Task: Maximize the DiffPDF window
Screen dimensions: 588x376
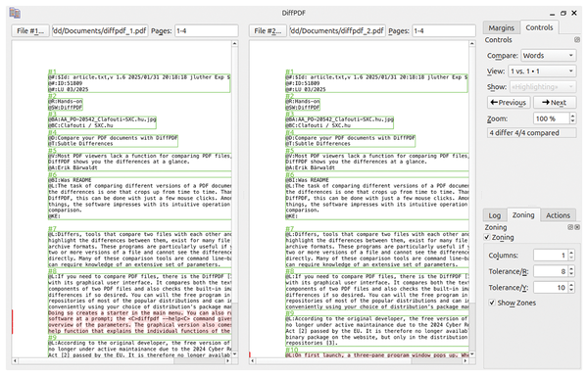Action: tap(563, 13)
